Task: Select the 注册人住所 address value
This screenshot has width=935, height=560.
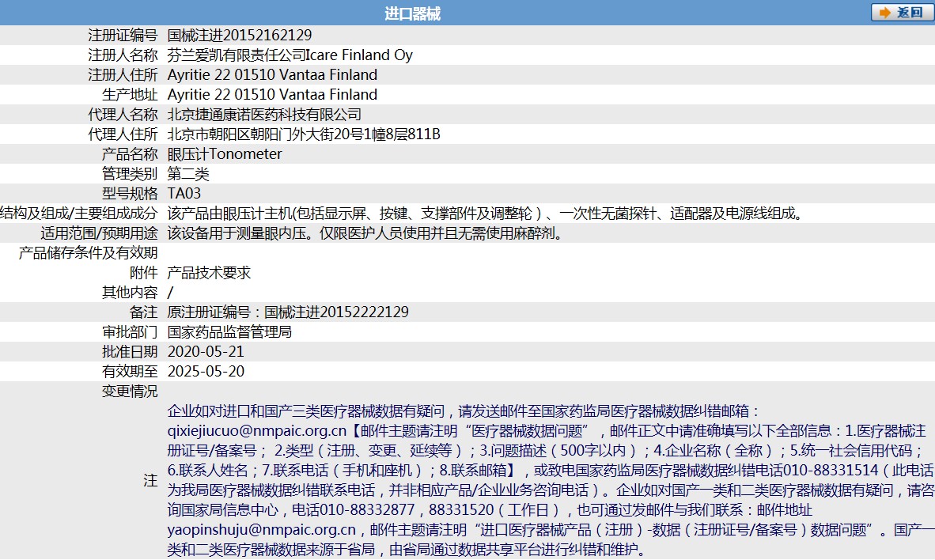Action: point(272,74)
